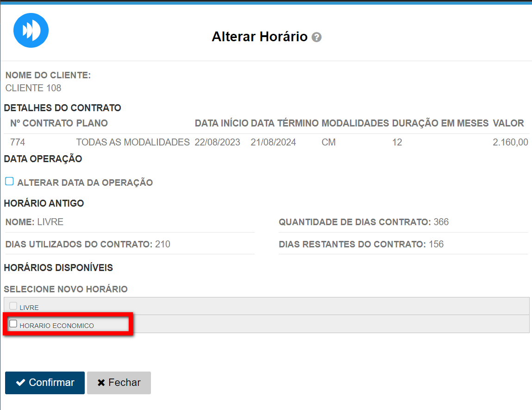Click the Alterar Horário title text
The width and height of the screenshot is (532, 410).
point(259,37)
